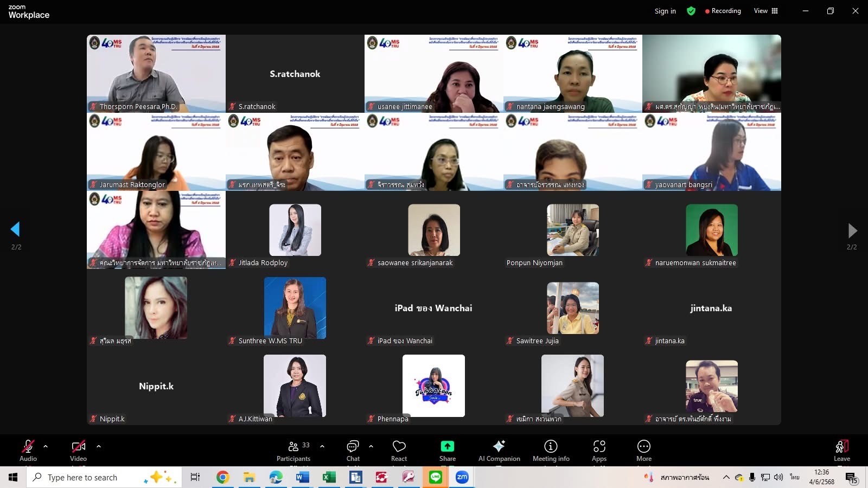Leave the meeting
The image size is (868, 488).
[x=841, y=450]
